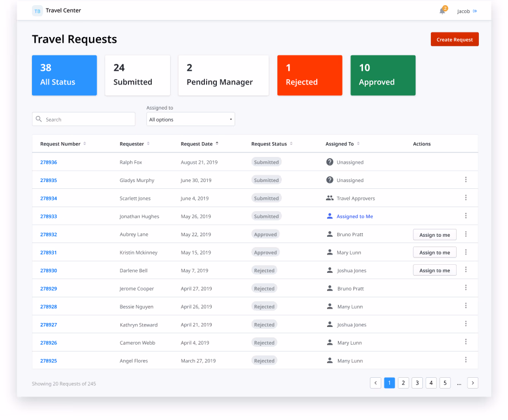Expand the Assigned to dropdown
The width and height of the screenshot is (508, 420).
(x=191, y=119)
